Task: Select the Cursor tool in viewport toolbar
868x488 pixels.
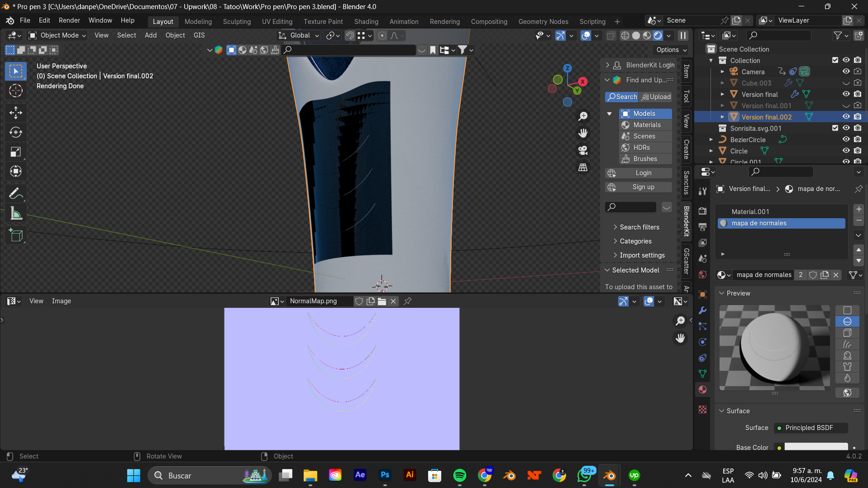Action: click(16, 91)
